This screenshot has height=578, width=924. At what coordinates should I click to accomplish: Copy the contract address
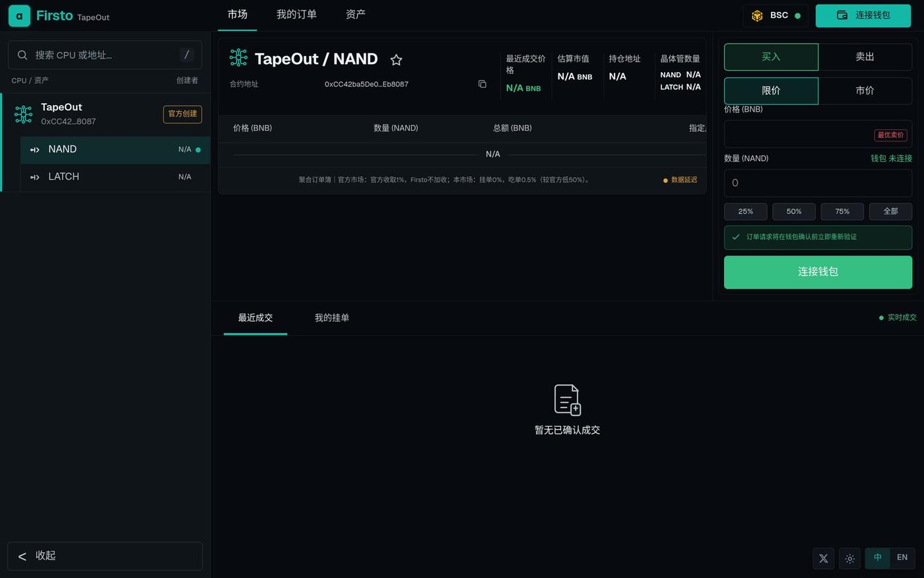coord(482,84)
